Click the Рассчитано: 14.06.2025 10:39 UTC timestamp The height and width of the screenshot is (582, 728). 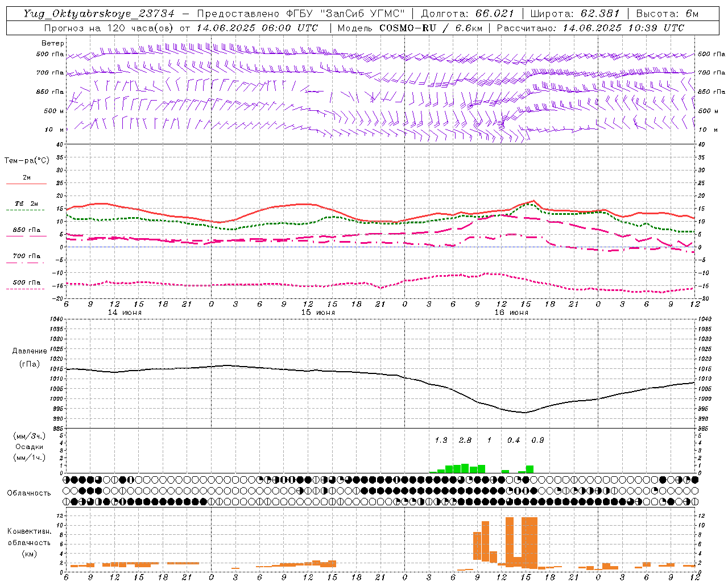[x=590, y=28]
